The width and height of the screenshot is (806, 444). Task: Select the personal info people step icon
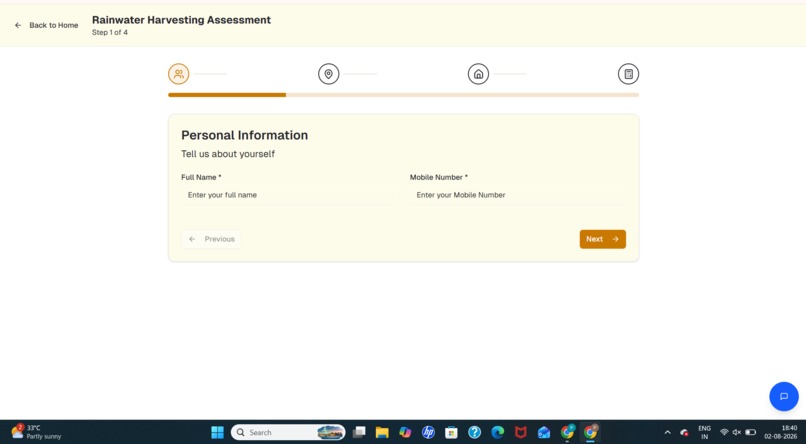coord(178,74)
